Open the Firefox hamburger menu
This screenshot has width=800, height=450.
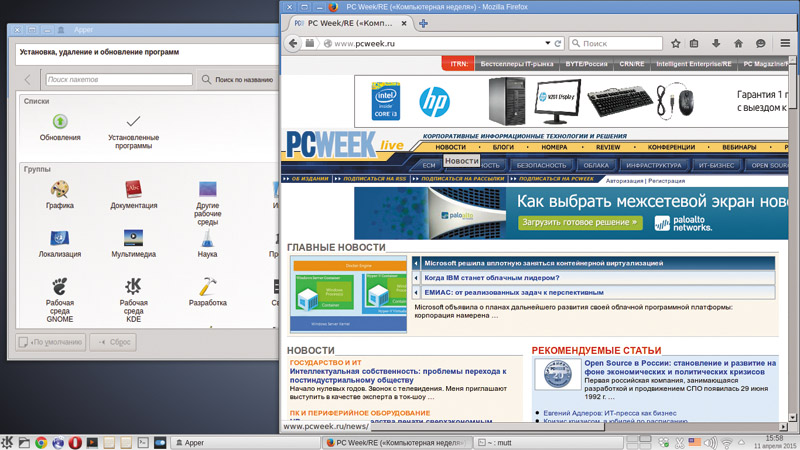(785, 43)
